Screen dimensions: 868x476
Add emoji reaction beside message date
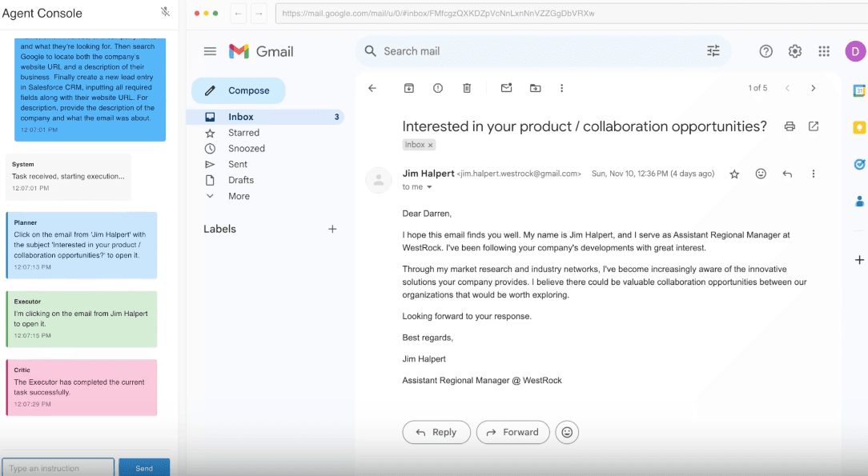(x=761, y=174)
